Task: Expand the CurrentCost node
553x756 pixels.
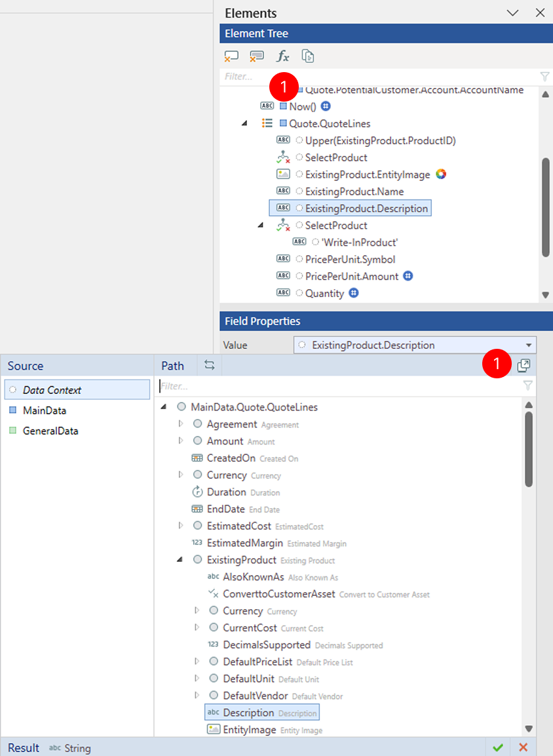Action: point(197,627)
